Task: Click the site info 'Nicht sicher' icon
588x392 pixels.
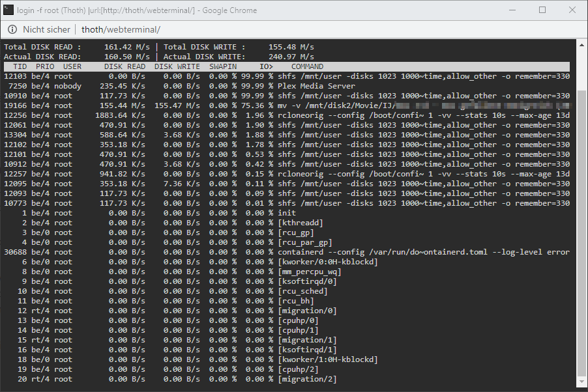Action: click(x=12, y=29)
